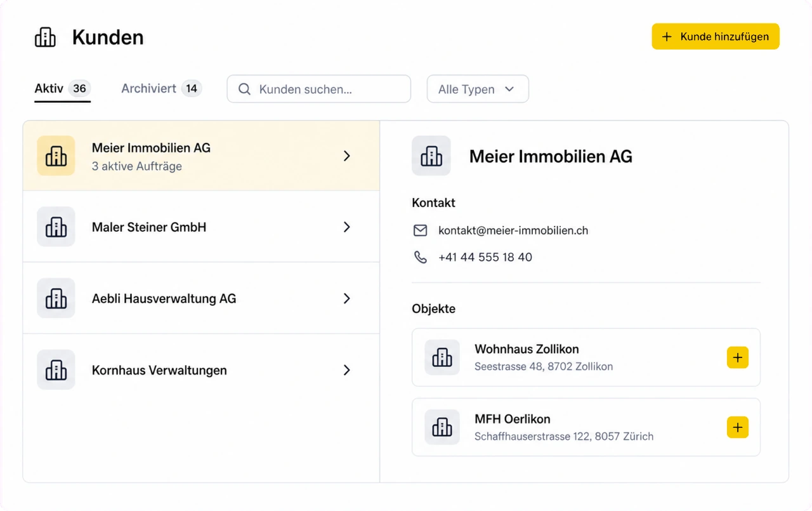Switch to the Archiviert tab
The width and height of the screenshot is (812, 511).
coord(161,89)
